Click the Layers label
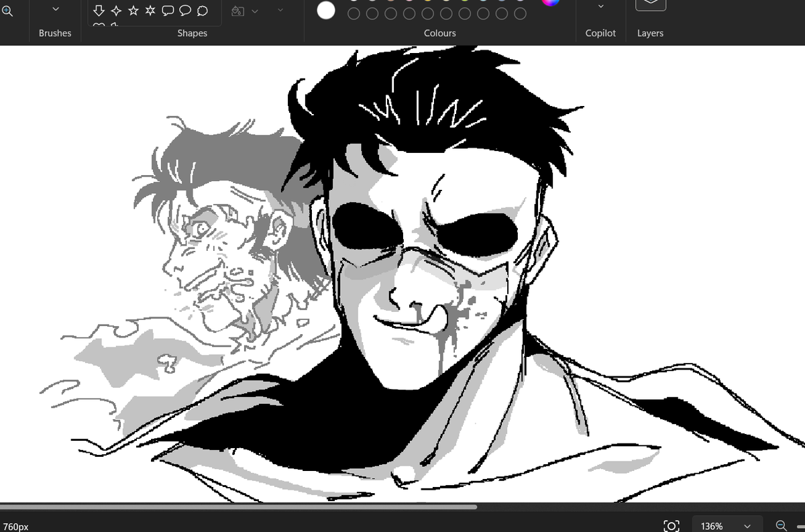Image resolution: width=805 pixels, height=532 pixels. pyautogui.click(x=650, y=33)
